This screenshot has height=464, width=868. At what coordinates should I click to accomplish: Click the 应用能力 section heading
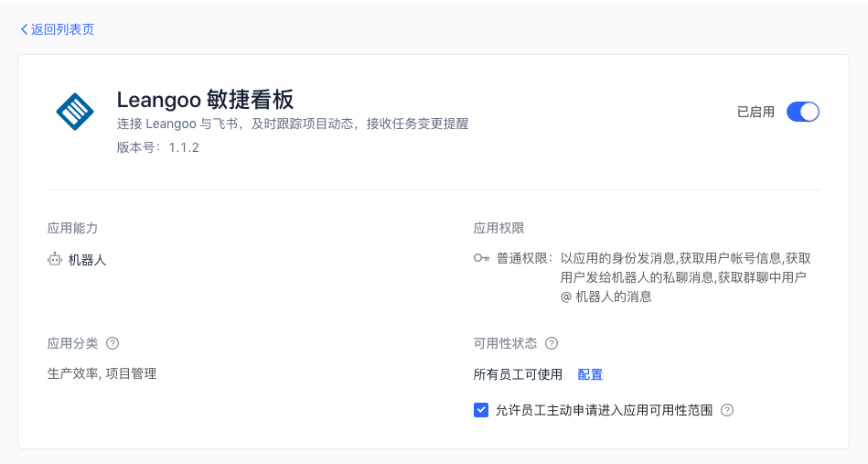pos(72,228)
